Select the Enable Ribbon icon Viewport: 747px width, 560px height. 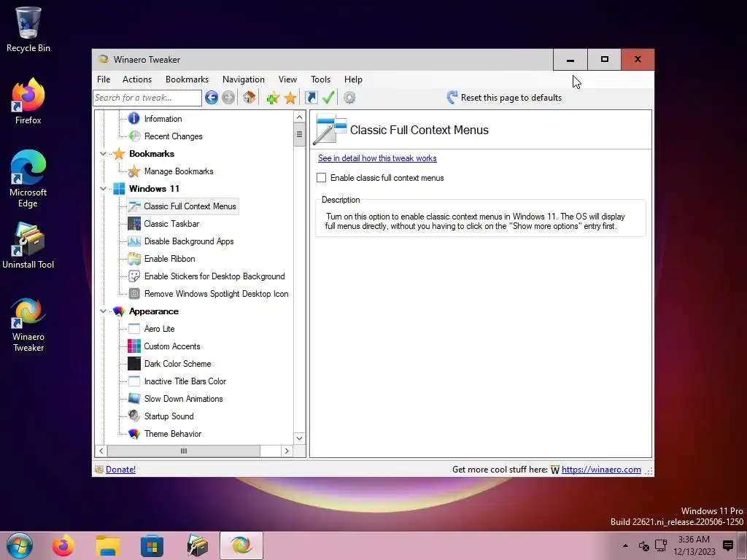tap(134, 259)
